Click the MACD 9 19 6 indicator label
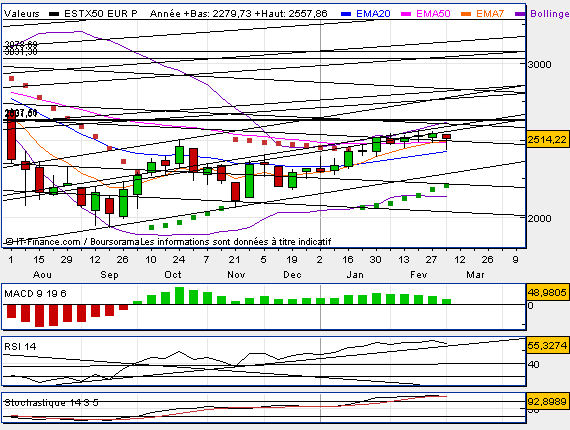 [35, 294]
